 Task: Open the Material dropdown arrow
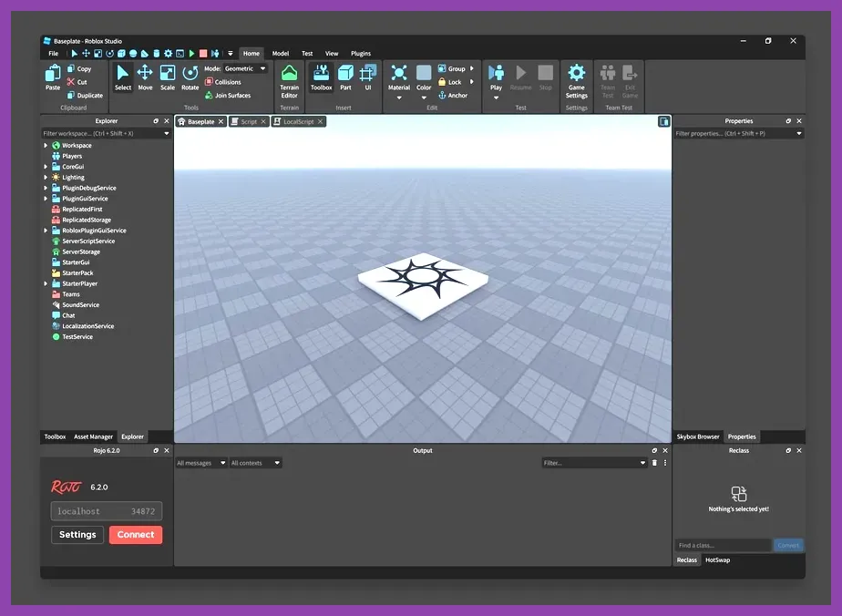click(399, 98)
